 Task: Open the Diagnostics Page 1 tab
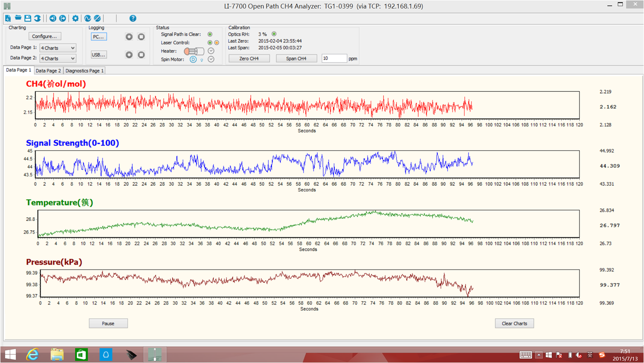pyautogui.click(x=84, y=71)
